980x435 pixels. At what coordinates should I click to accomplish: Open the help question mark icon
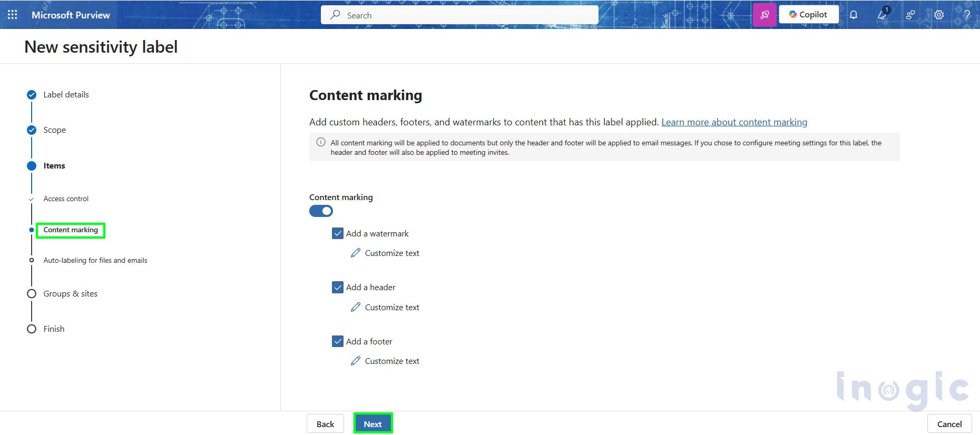tap(967, 15)
